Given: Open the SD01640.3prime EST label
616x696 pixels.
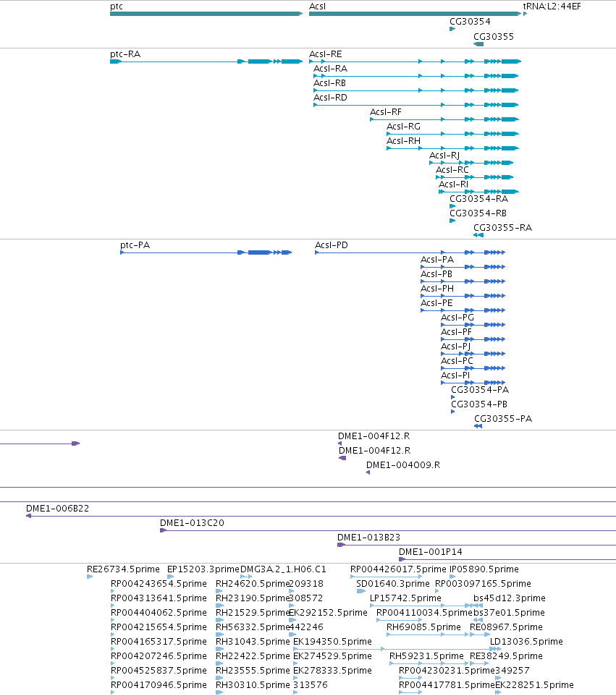Looking at the screenshot, I should (x=393, y=583).
